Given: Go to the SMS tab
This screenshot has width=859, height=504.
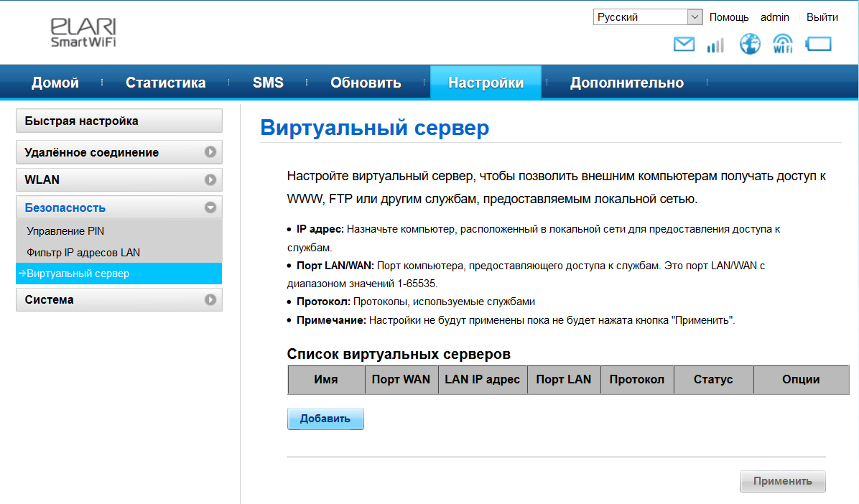Looking at the screenshot, I should pos(268,83).
